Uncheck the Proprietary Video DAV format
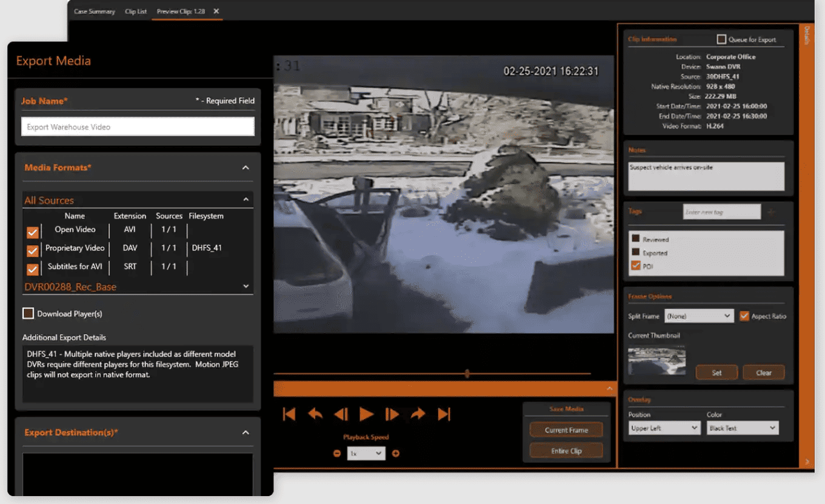825x504 pixels. click(33, 250)
